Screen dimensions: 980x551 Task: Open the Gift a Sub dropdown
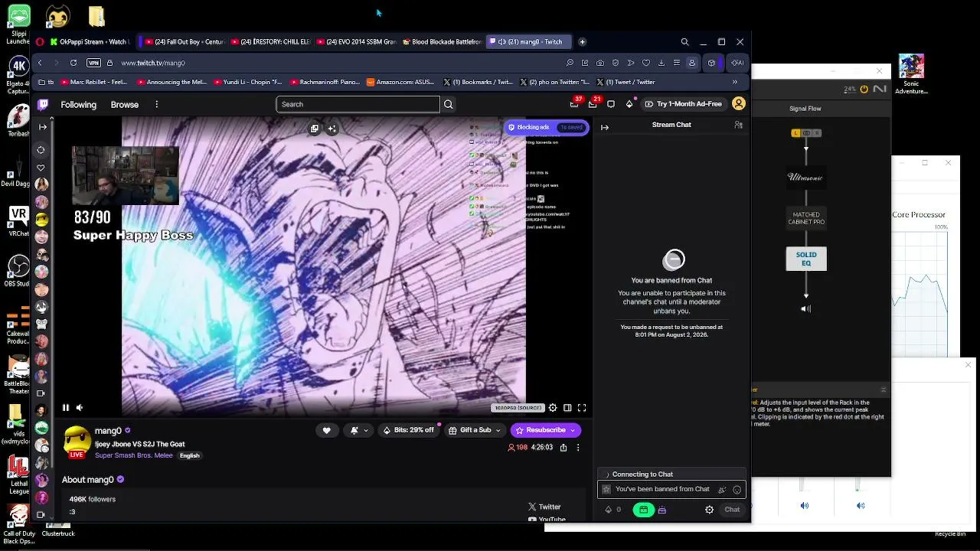[475, 430]
